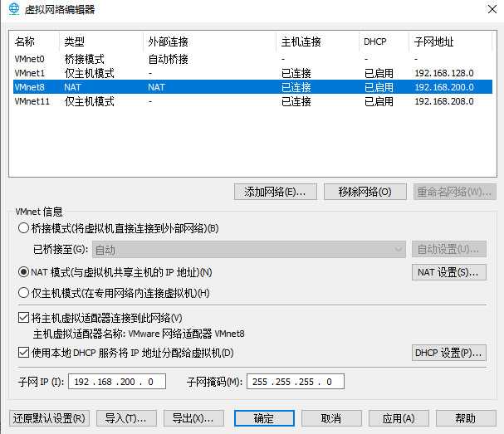Select the VMnet8 NAT row

click(252, 87)
